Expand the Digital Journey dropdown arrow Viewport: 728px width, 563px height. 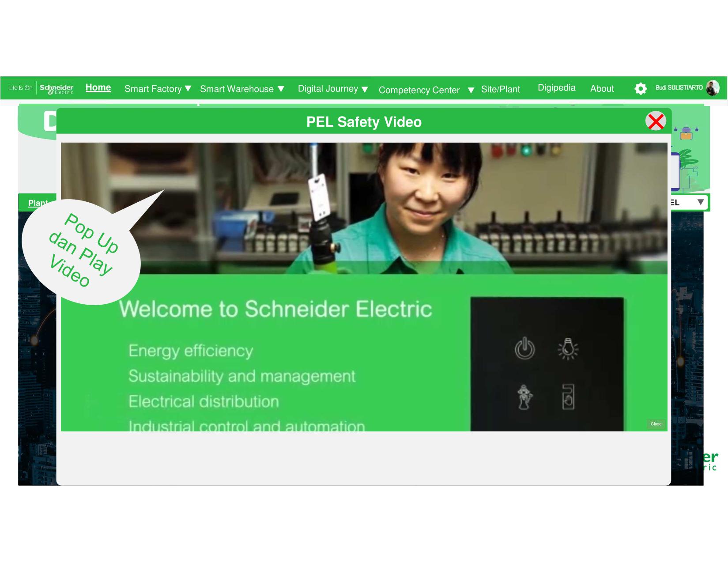point(365,89)
